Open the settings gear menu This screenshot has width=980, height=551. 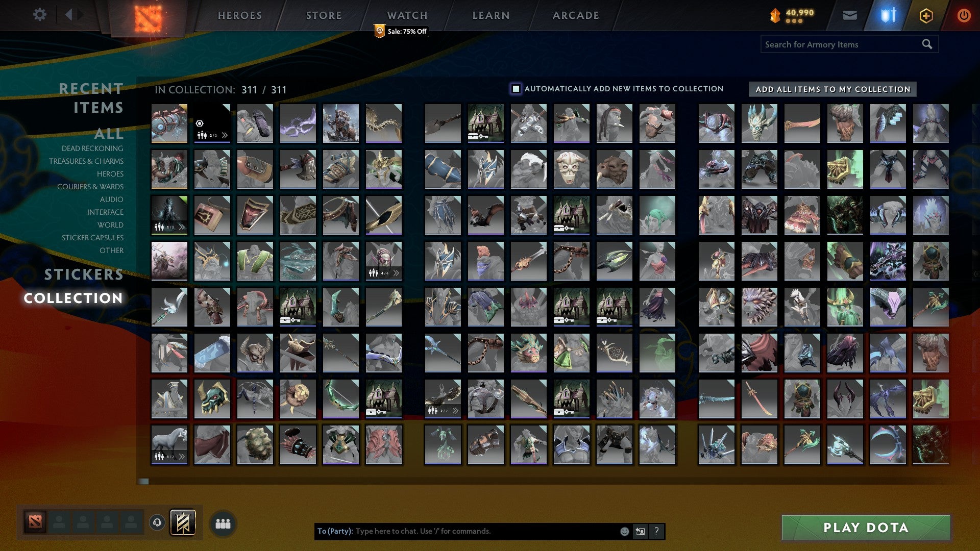click(39, 15)
